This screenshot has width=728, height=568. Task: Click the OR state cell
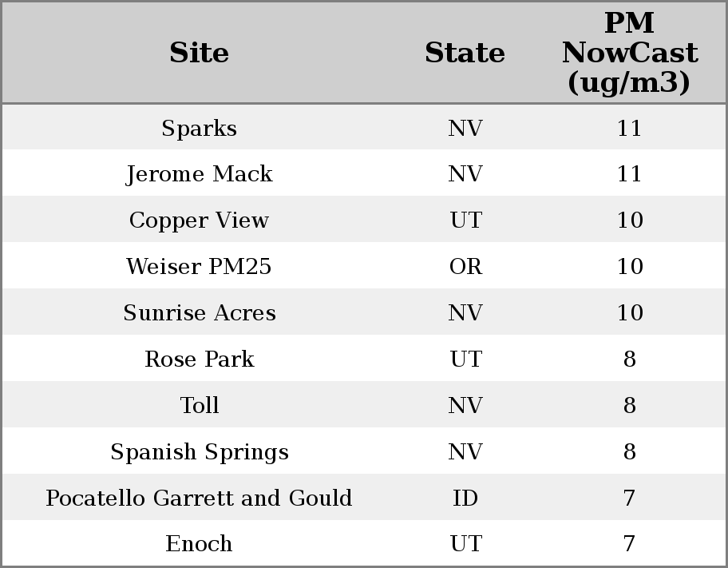465,267
